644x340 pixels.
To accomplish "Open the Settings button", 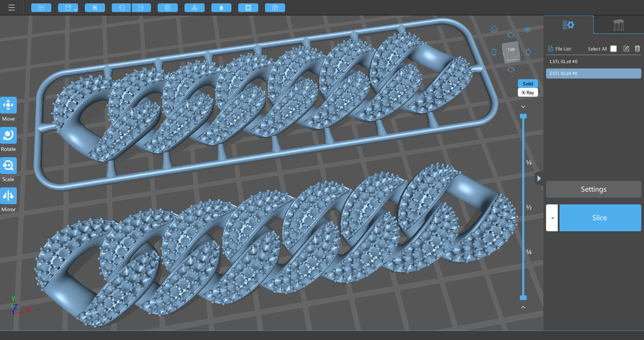I will coord(593,189).
